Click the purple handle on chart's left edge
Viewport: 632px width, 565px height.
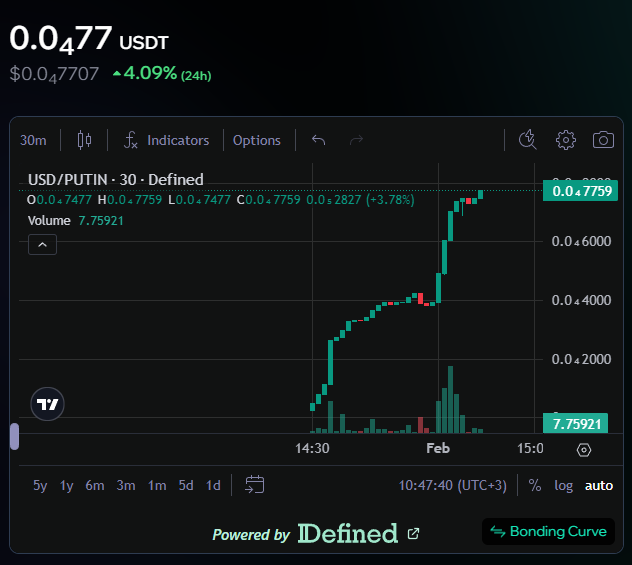(14, 436)
